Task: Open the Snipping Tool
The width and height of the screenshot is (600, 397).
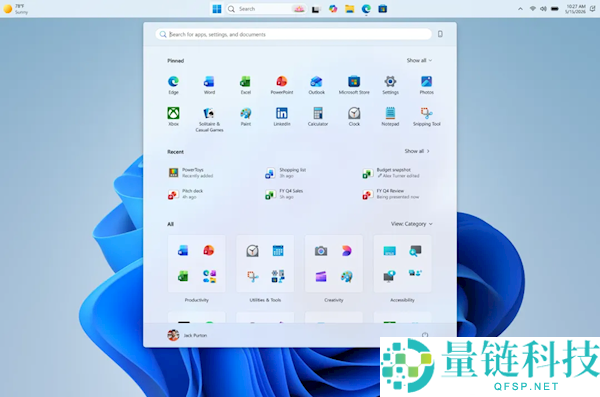Action: [x=426, y=116]
